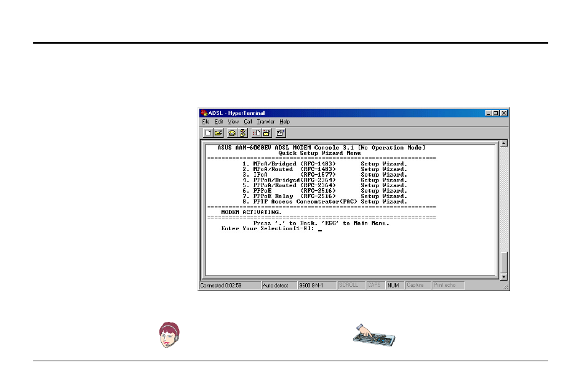Open the View menu
Viewport: 587px width, 392px height.
tap(233, 122)
